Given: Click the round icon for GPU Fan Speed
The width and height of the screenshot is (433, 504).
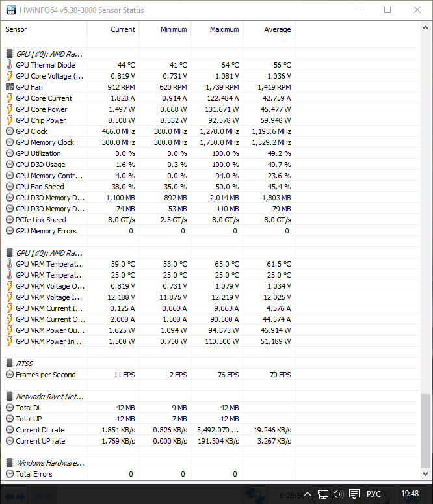Looking at the screenshot, I should point(10,187).
